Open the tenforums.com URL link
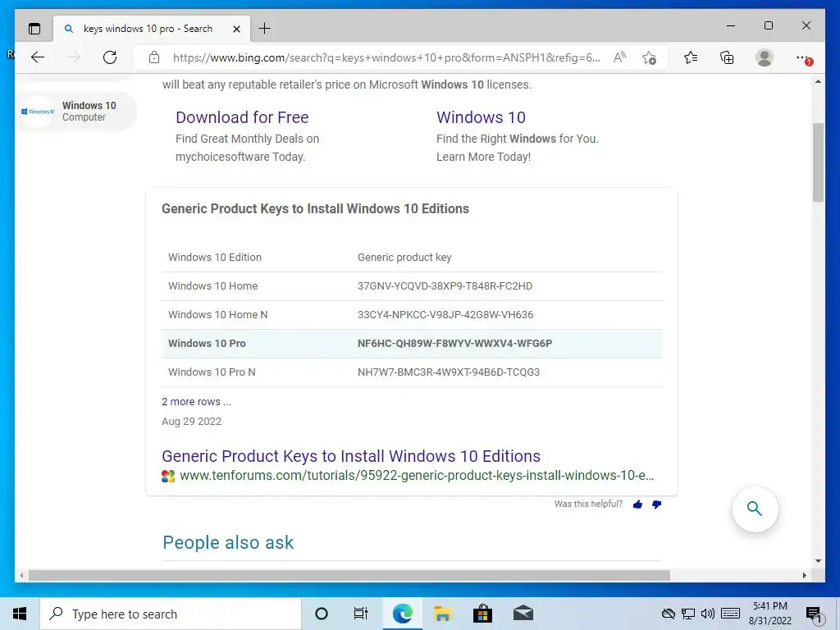Screen dimensions: 840x630 click(x=417, y=476)
